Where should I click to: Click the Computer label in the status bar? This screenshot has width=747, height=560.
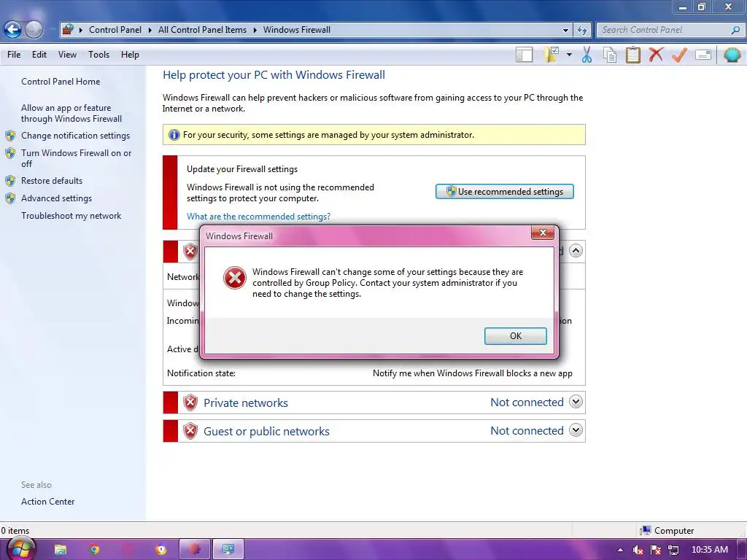tap(673, 531)
